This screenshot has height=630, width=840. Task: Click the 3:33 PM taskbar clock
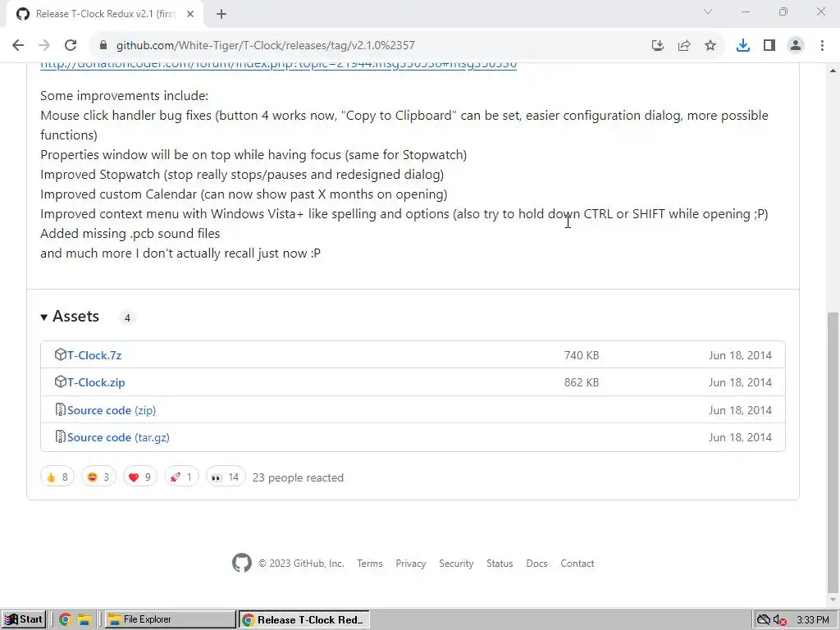point(813,620)
